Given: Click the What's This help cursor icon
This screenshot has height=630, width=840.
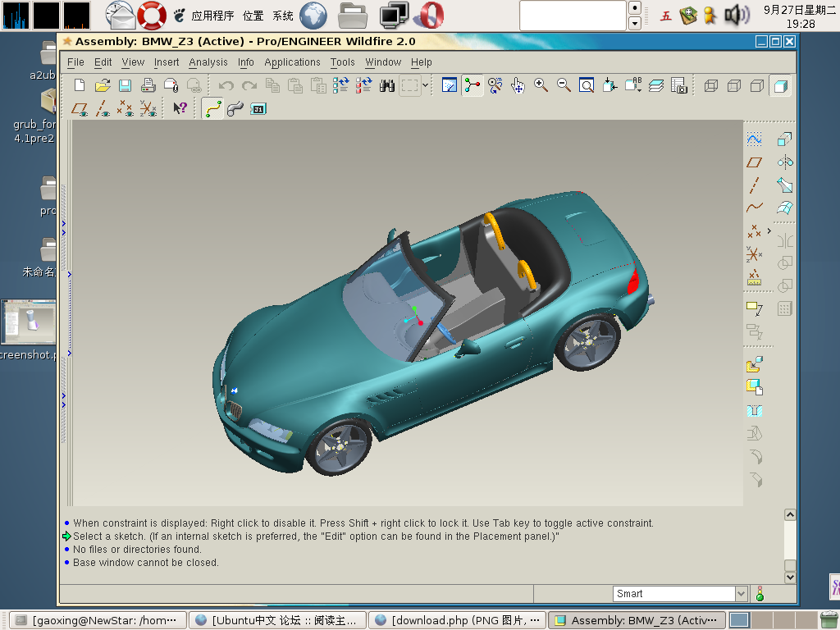Looking at the screenshot, I should (x=180, y=108).
